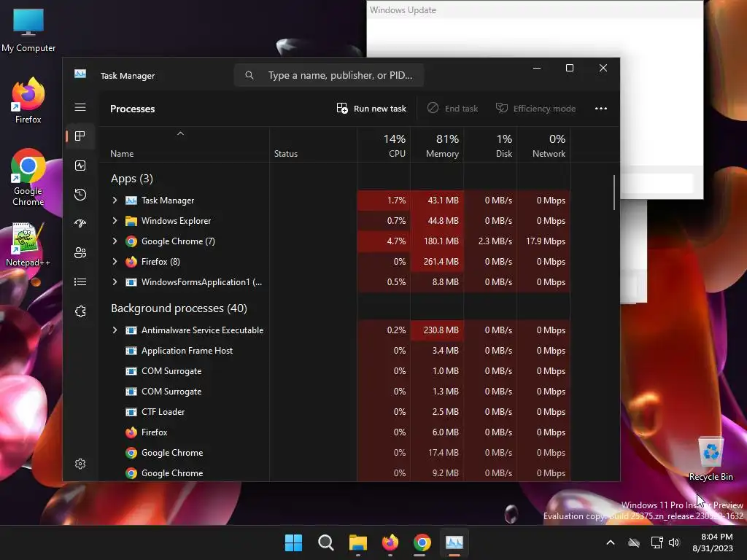Select the Application Frame Host process
The width and height of the screenshot is (747, 560).
(334, 351)
